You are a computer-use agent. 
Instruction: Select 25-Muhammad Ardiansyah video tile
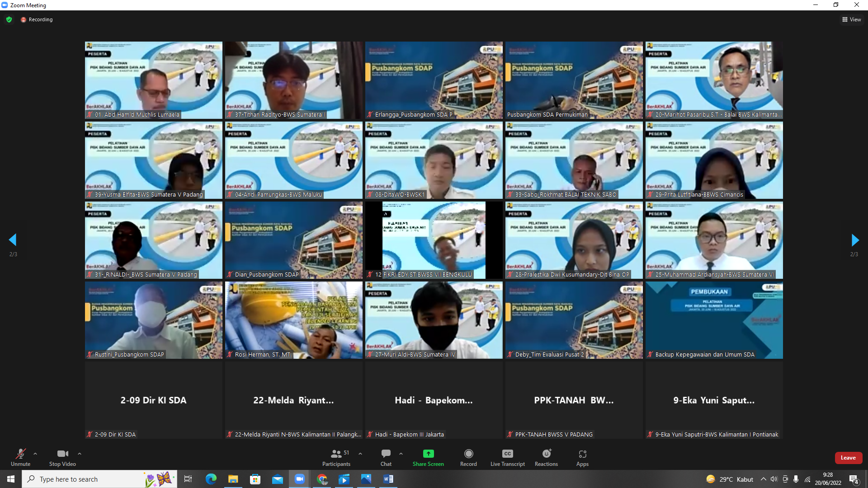click(x=714, y=240)
